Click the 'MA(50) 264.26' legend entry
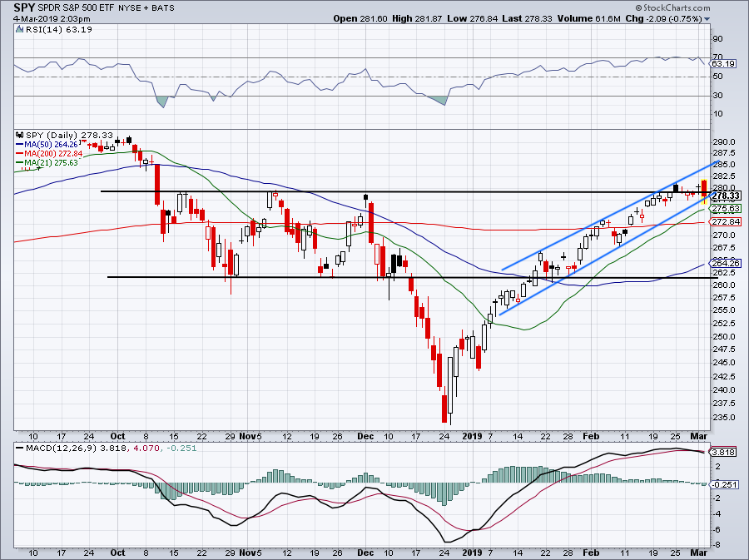 51,145
